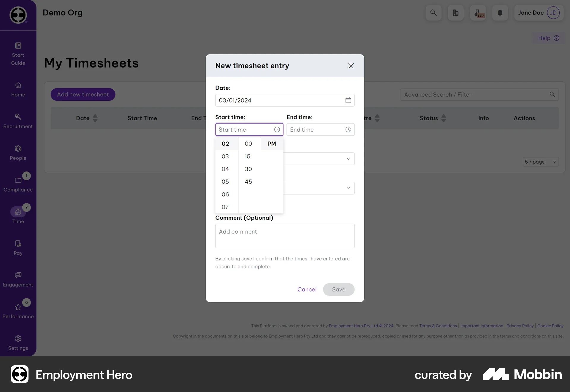The height and width of the screenshot is (392, 570).
Task: Open the Privacy Policy link
Action: 520,326
